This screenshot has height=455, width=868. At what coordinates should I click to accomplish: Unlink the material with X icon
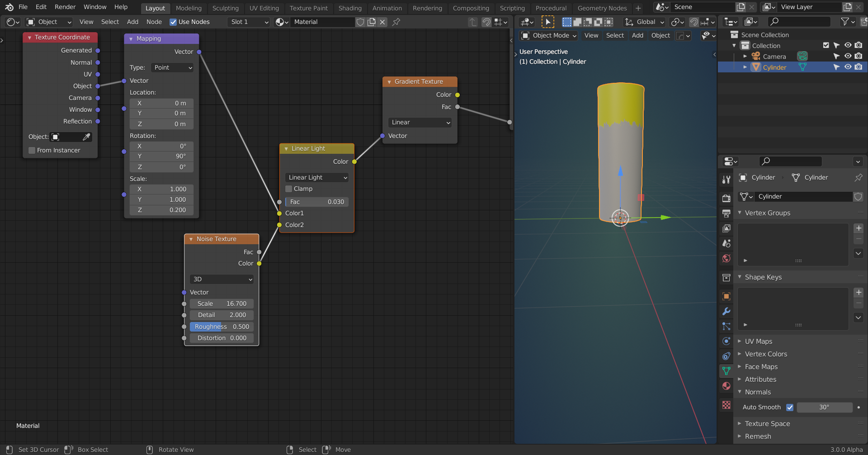pyautogui.click(x=382, y=22)
